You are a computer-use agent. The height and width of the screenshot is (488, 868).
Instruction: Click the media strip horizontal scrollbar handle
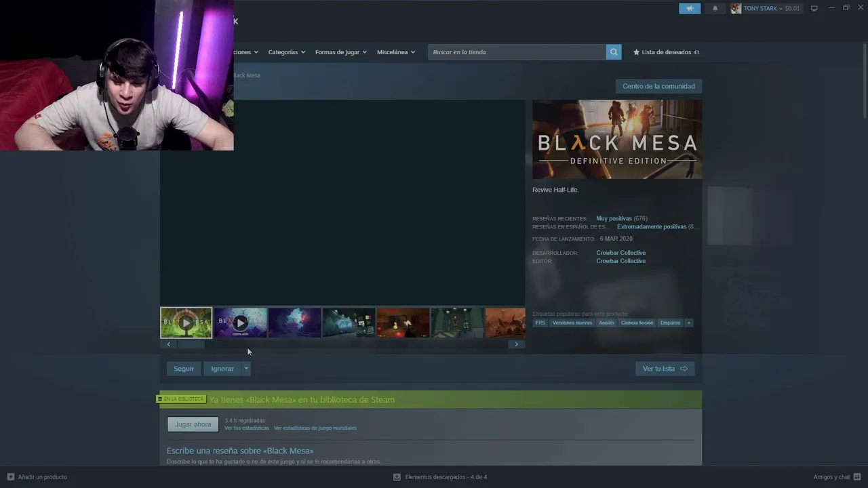point(191,344)
